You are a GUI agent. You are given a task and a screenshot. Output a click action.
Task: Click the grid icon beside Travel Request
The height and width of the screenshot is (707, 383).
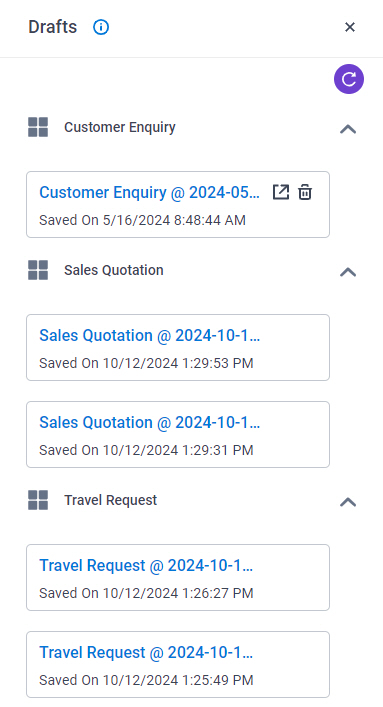(x=38, y=500)
